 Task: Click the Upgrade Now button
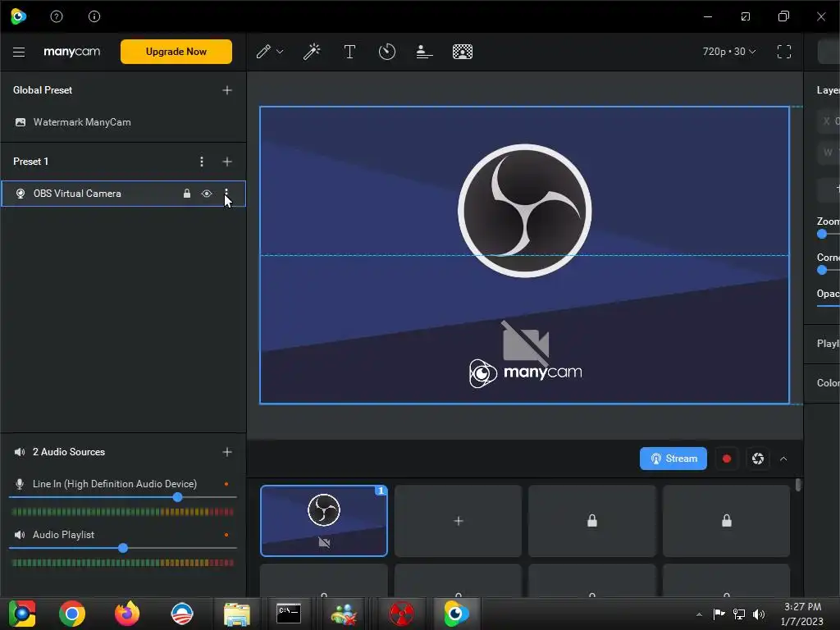pyautogui.click(x=176, y=52)
